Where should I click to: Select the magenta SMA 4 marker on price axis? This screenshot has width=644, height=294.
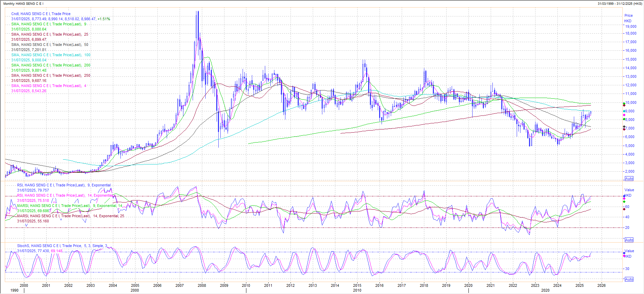[624, 115]
